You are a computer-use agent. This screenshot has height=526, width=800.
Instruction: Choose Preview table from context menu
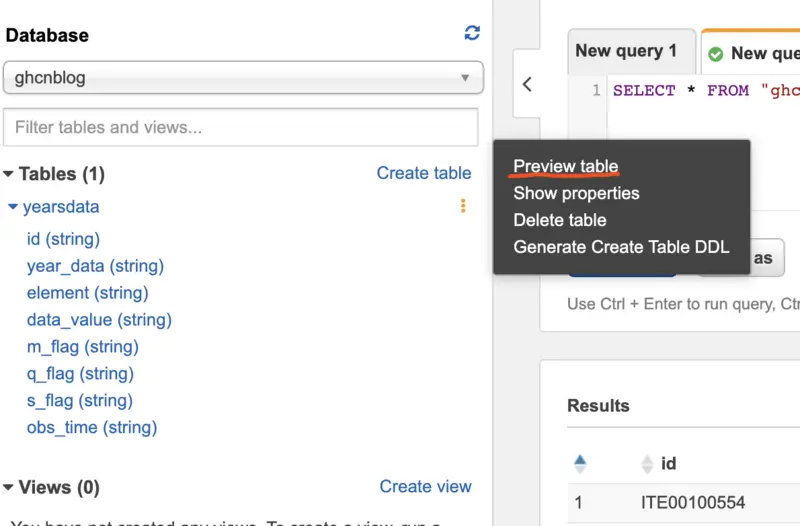coord(565,166)
